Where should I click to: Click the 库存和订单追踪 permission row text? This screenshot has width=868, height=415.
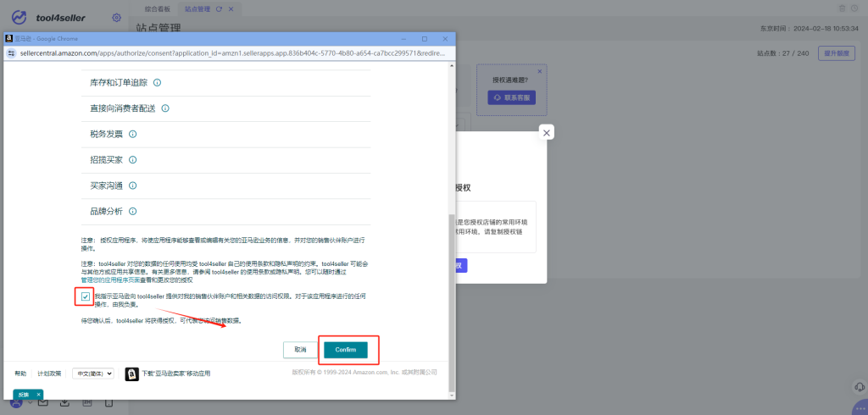pyautogui.click(x=119, y=82)
